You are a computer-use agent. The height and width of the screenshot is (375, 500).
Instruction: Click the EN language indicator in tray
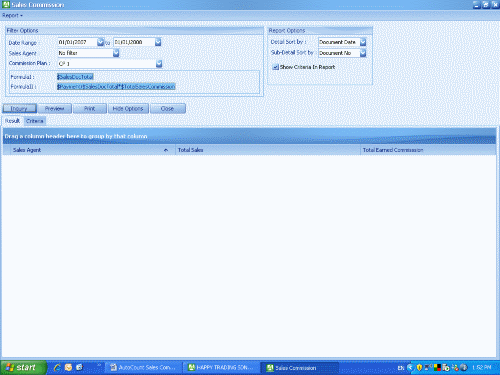[x=401, y=368]
